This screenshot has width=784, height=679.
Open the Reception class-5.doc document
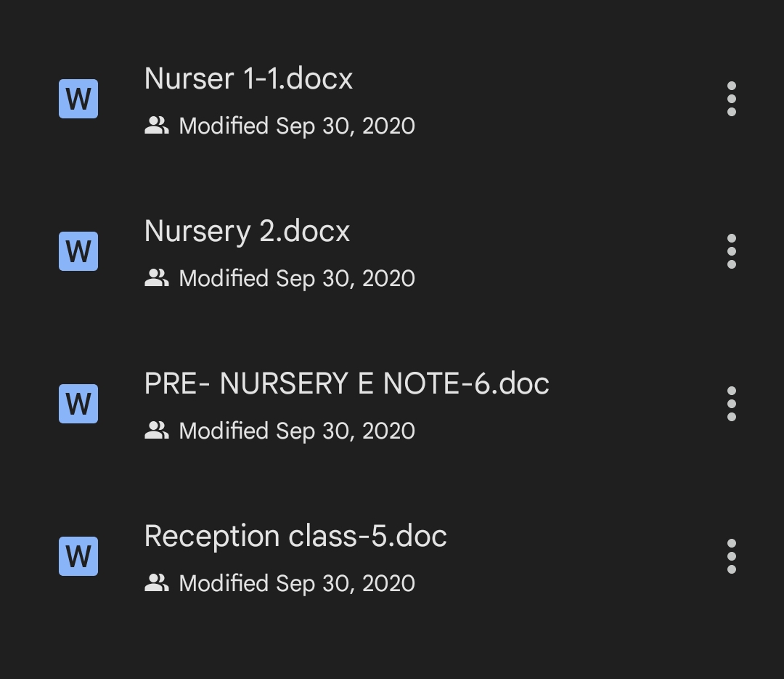pos(295,536)
